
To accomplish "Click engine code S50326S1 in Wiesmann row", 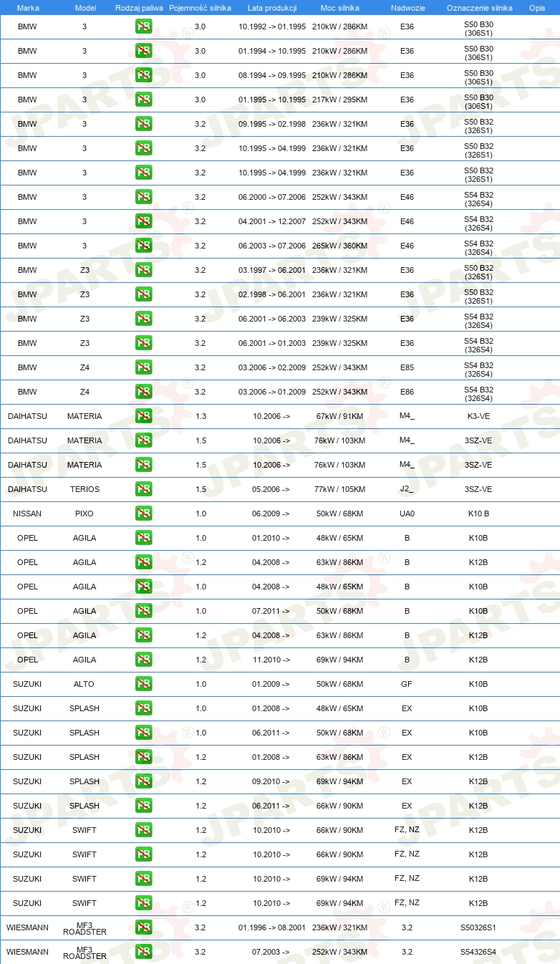I will pos(478,927).
